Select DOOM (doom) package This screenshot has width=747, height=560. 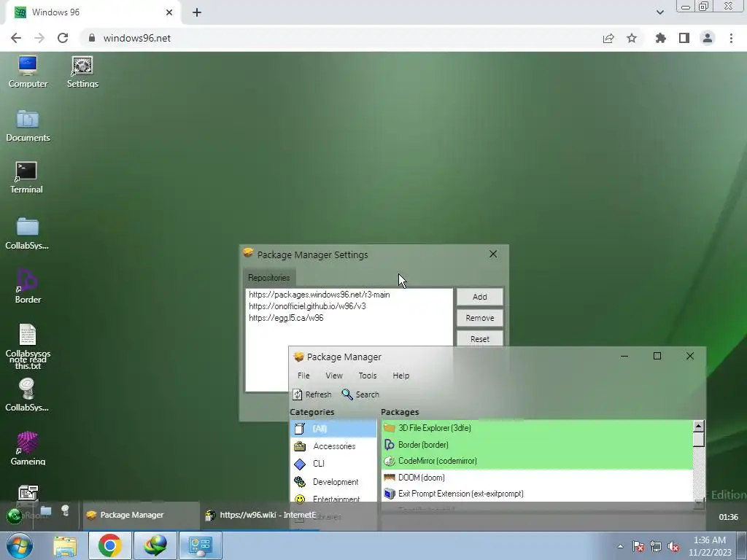click(537, 477)
